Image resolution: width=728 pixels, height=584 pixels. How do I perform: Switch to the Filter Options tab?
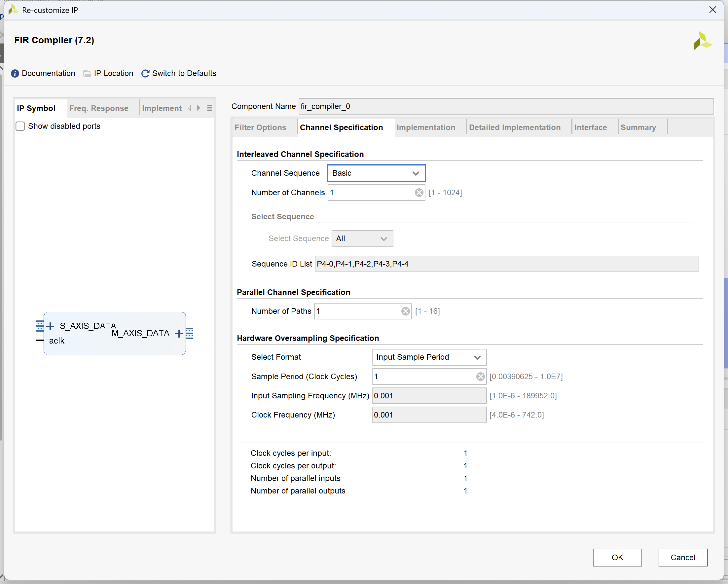pos(260,128)
